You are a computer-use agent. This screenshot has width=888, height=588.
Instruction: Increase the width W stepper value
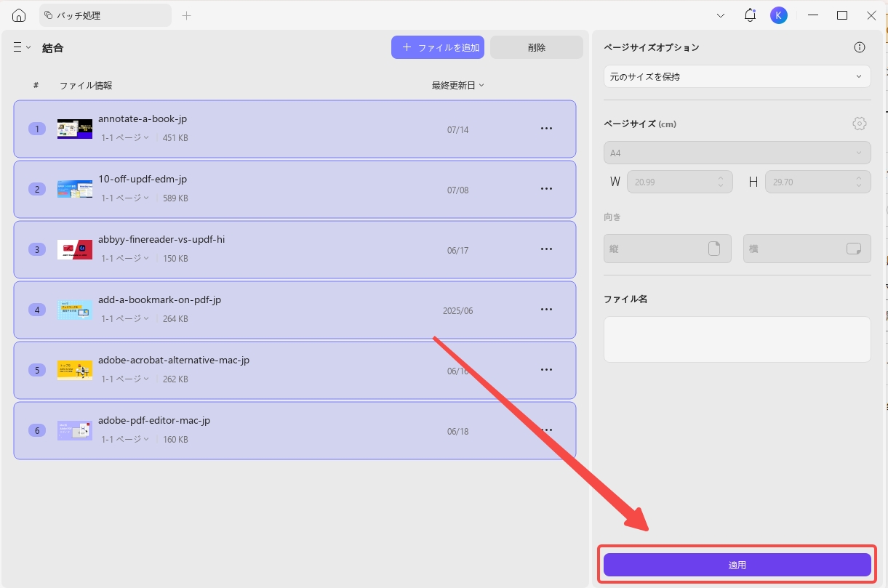coord(721,177)
